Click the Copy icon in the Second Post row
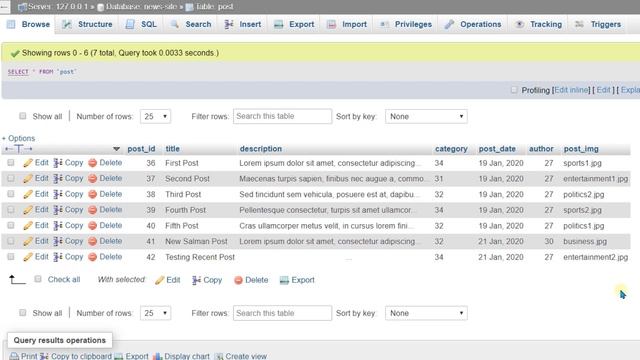 click(x=58, y=178)
